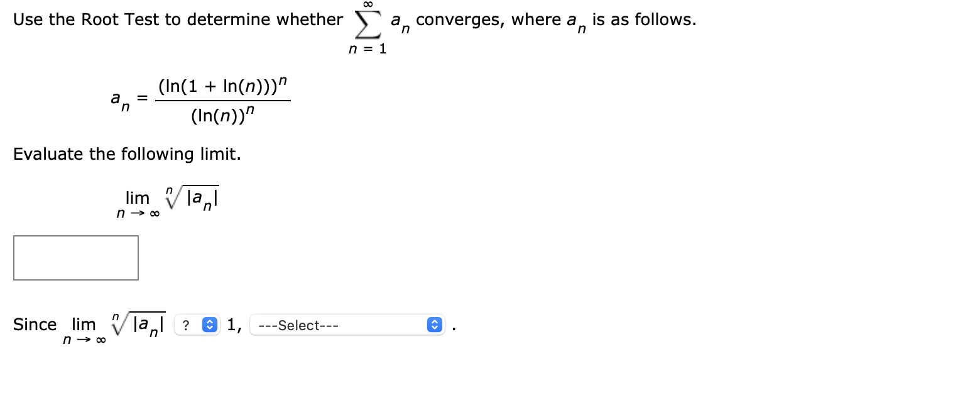Click the blue stepper icon on the comparison dropdown
This screenshot has height=395, width=980.
(x=208, y=325)
